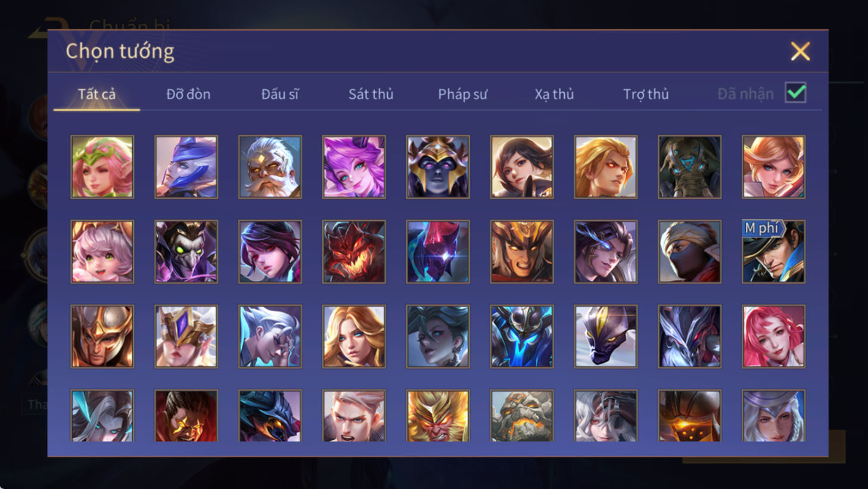Choose the red demon hero portrait
The width and height of the screenshot is (868, 489).
coord(354,252)
